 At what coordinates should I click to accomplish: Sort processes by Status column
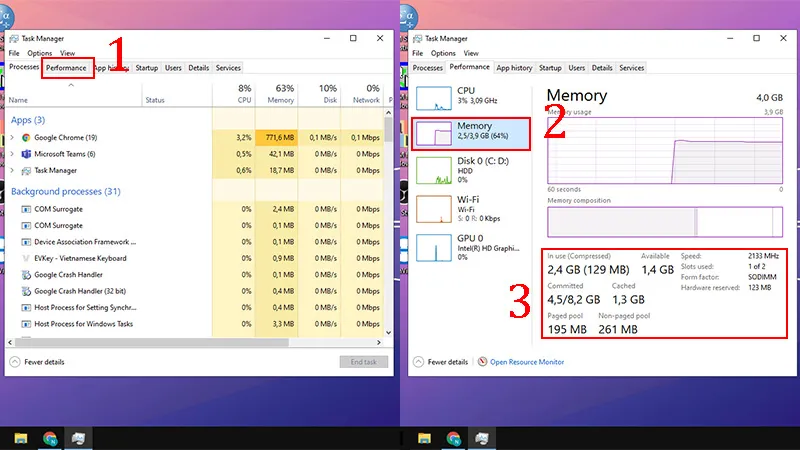(155, 100)
